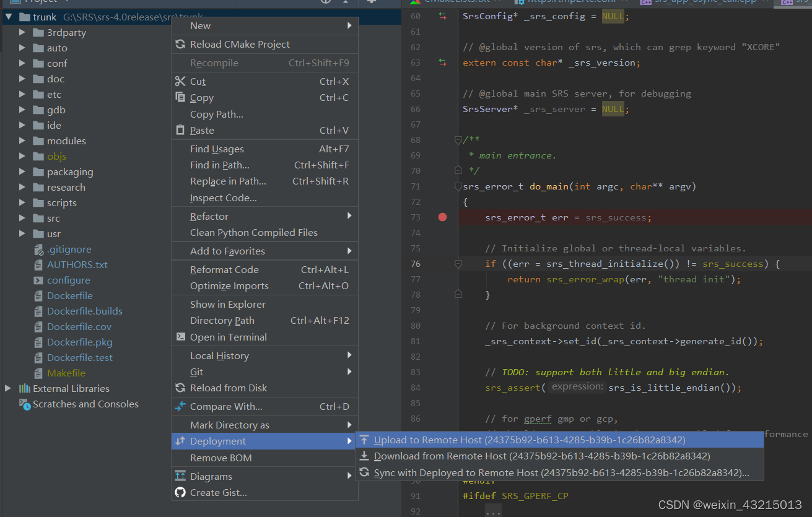This screenshot has height=517, width=812.
Task: Click the AUTHORS.txt file icon
Action: (x=38, y=264)
